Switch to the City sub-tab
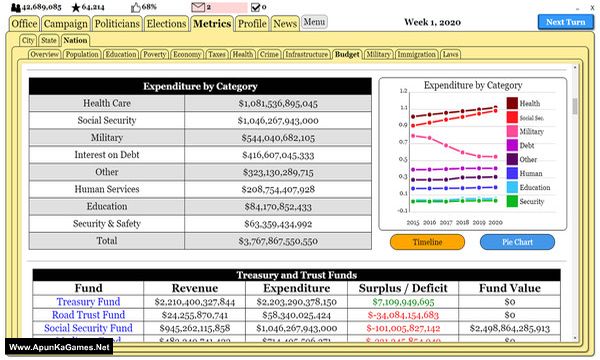 [28, 41]
